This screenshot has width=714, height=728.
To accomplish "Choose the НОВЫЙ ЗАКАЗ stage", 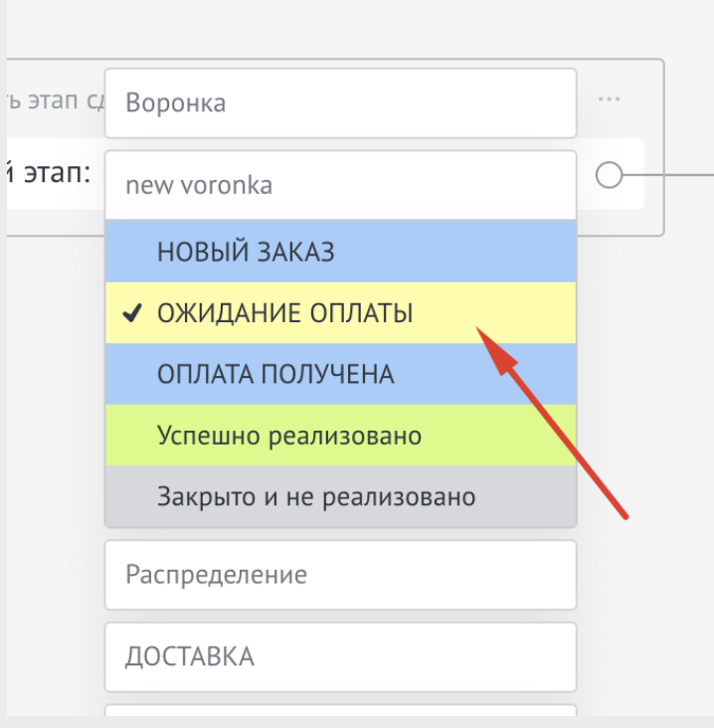I will tap(340, 252).
